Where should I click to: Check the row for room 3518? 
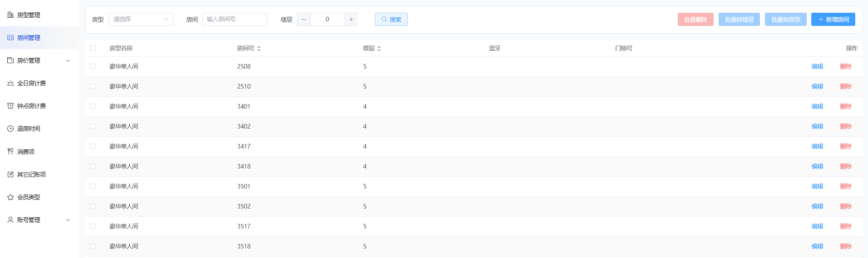click(93, 246)
